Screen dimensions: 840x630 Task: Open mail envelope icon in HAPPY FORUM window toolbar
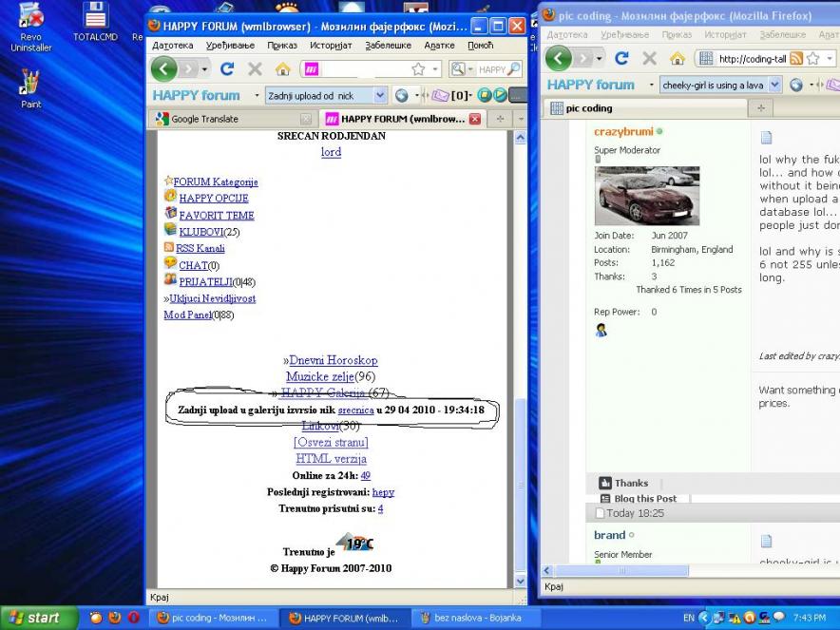440,95
